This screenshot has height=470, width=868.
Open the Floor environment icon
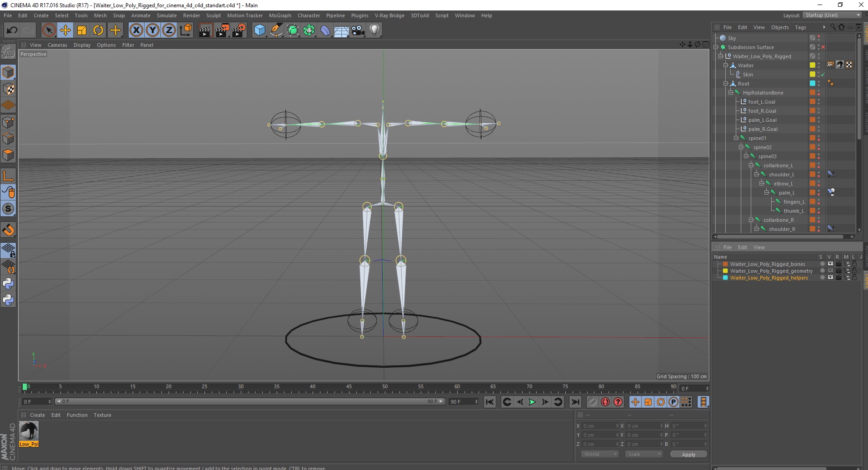(x=342, y=30)
